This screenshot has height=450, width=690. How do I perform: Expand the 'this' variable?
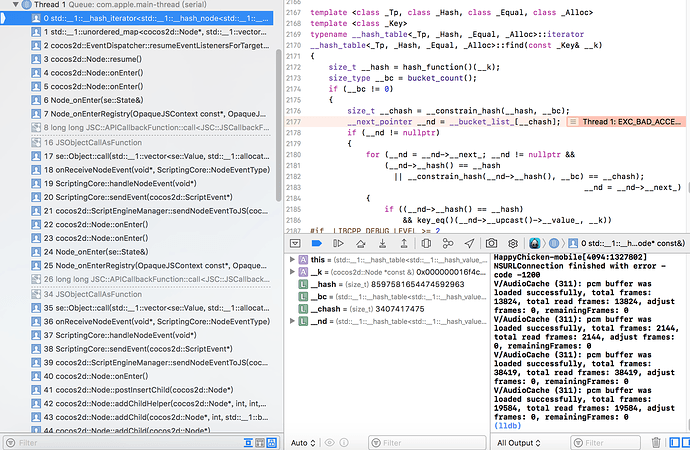point(292,260)
